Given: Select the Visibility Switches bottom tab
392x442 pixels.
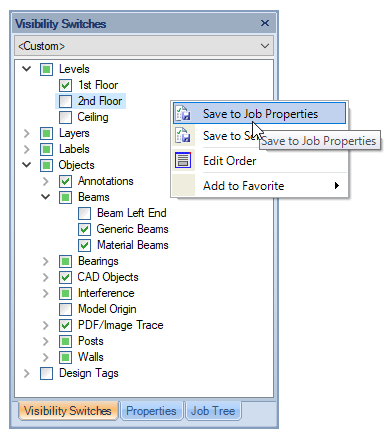Looking at the screenshot, I should (x=68, y=411).
